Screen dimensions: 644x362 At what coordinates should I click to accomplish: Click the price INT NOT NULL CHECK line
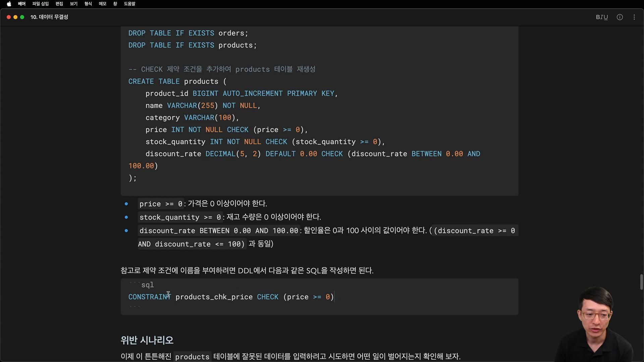[226, 130]
